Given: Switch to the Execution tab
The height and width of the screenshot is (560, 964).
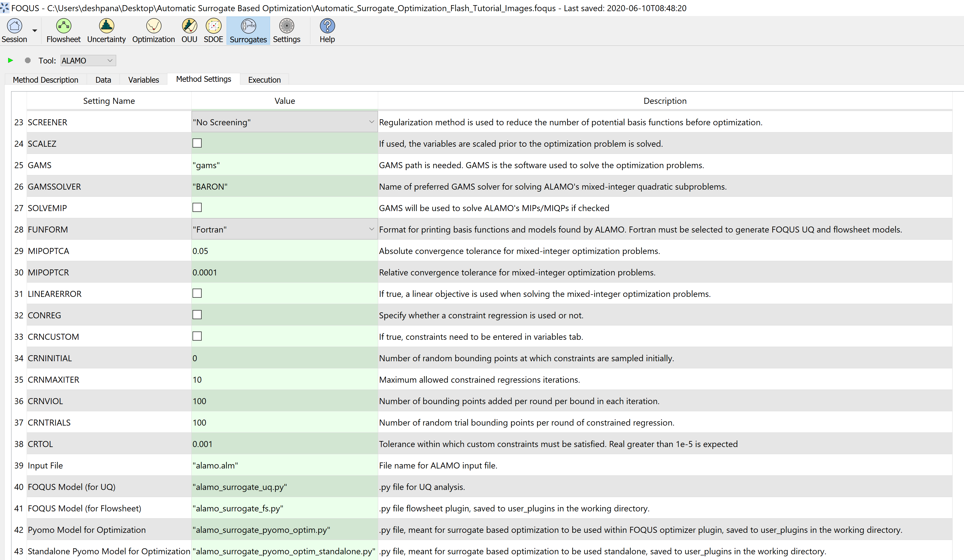Looking at the screenshot, I should 264,80.
